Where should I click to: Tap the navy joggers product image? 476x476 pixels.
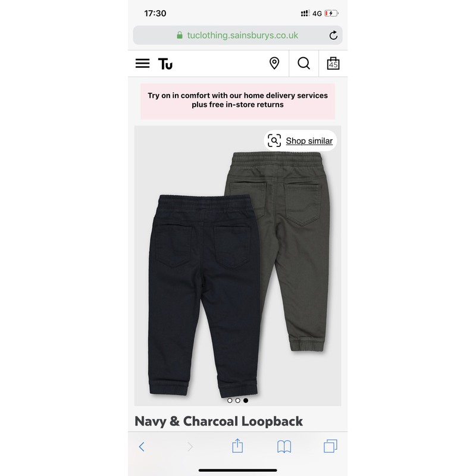click(x=203, y=295)
